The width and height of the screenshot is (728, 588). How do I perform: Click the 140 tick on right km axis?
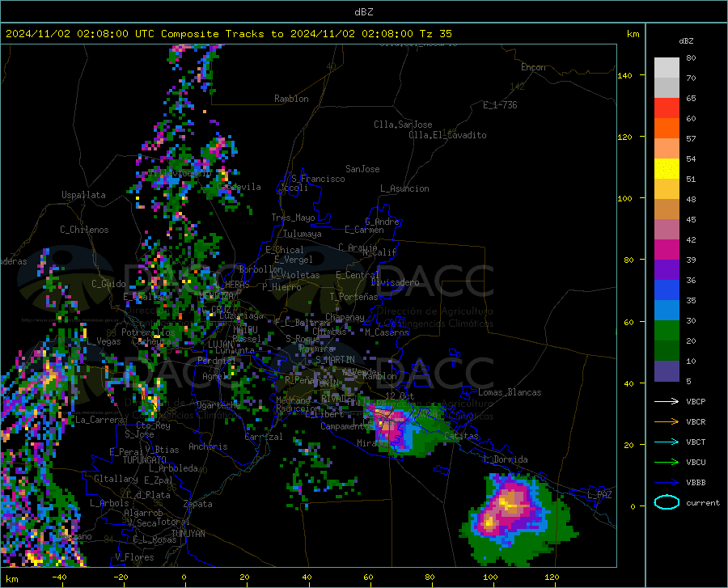(624, 75)
